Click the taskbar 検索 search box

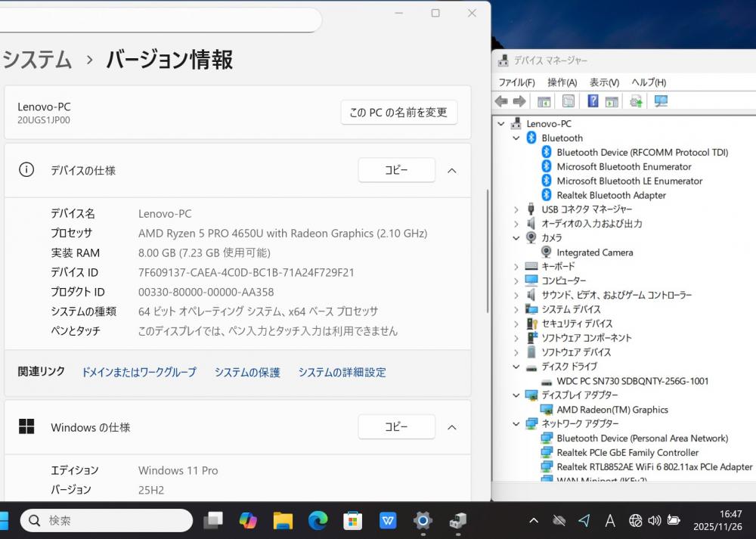tap(106, 520)
